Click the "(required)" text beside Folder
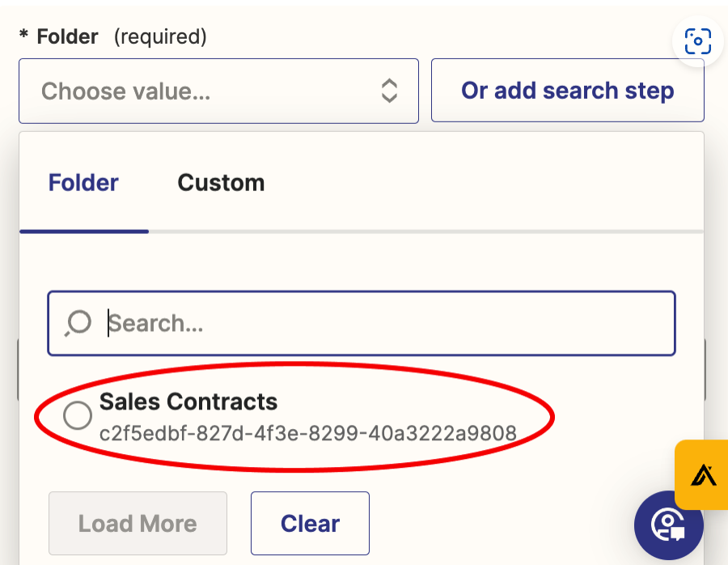 coord(160,36)
